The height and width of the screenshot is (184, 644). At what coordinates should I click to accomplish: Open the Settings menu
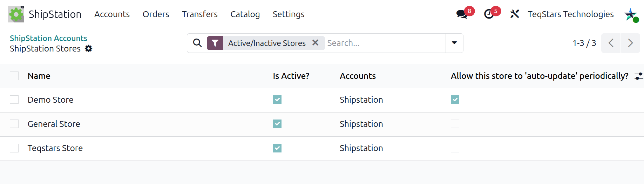click(289, 14)
